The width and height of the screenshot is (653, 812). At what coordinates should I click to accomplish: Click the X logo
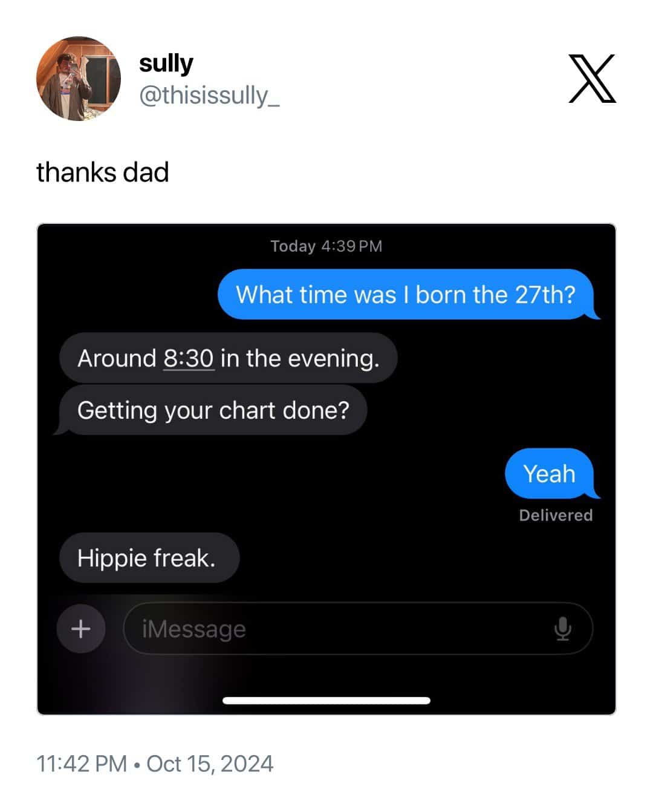(592, 79)
